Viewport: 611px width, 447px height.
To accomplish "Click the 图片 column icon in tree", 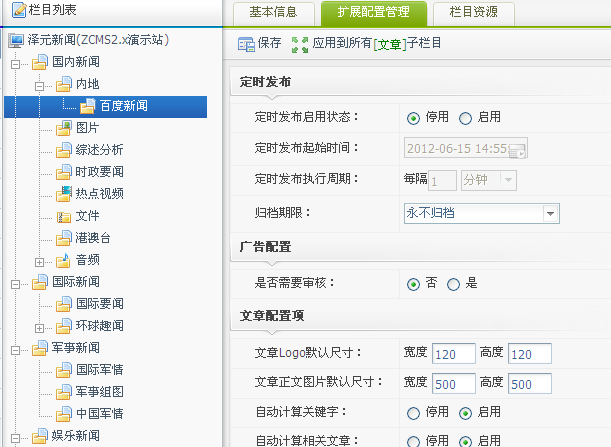I will click(65, 128).
